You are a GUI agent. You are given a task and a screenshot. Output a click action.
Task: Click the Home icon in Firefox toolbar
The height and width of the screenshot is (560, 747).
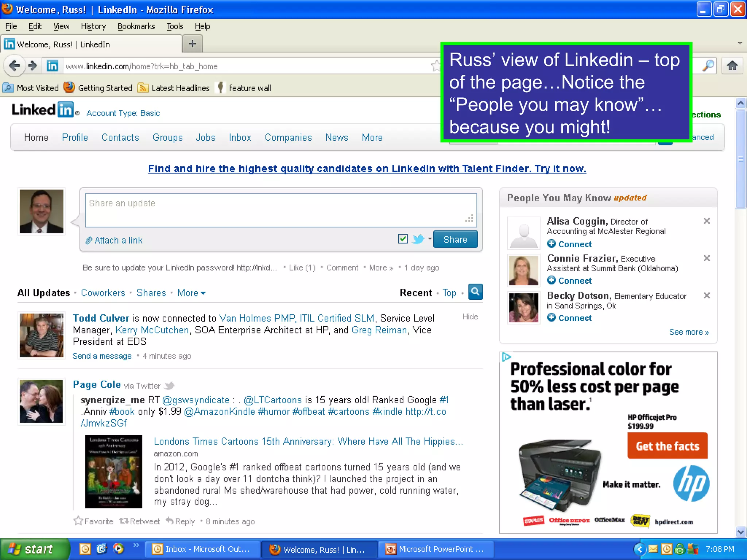tap(732, 66)
